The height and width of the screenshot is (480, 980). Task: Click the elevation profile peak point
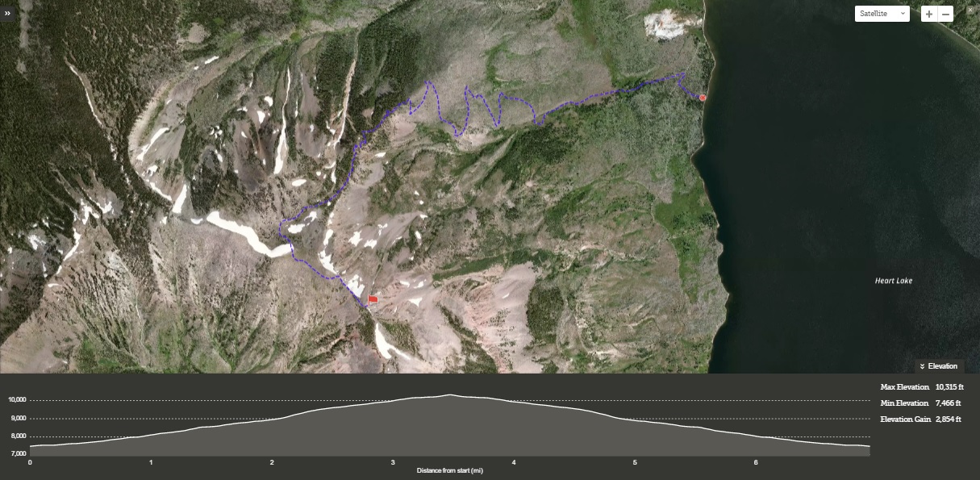(450, 395)
